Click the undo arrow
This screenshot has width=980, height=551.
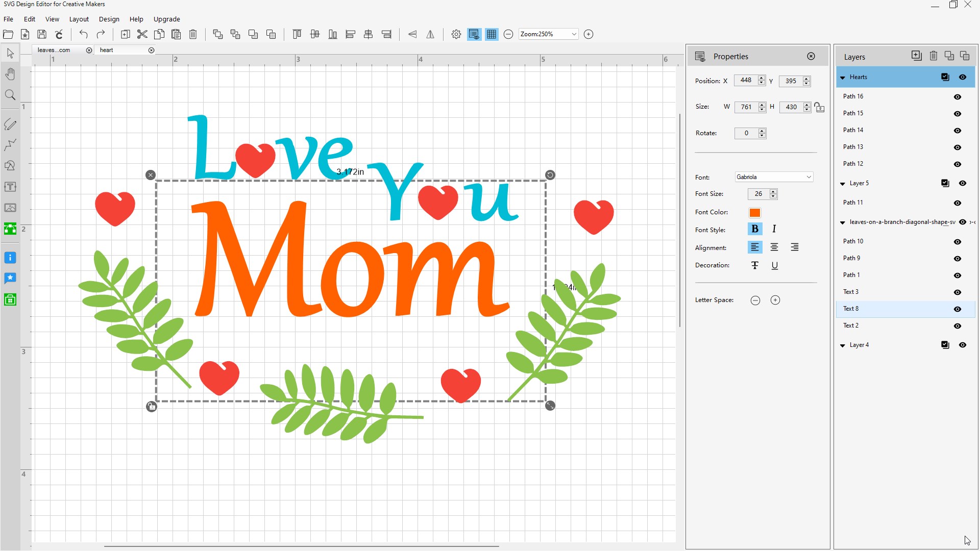83,34
